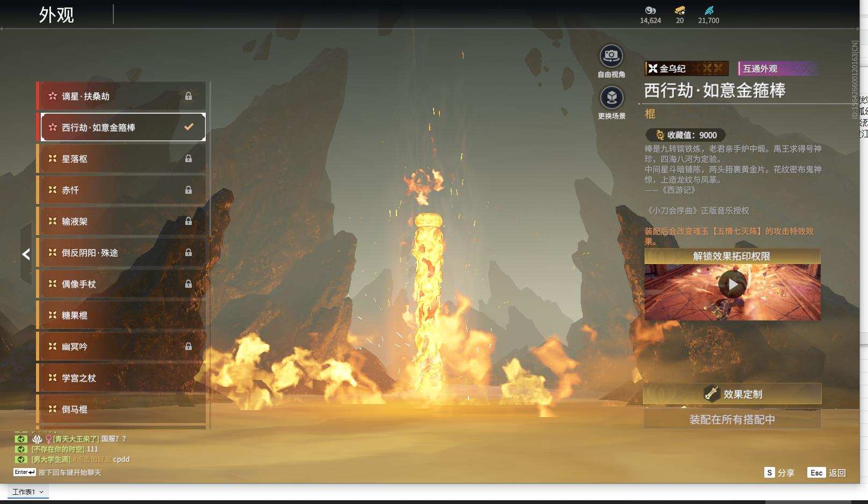The image size is (868, 504).
Task: Open the 效果定制 effect customization
Action: pyautogui.click(x=732, y=394)
